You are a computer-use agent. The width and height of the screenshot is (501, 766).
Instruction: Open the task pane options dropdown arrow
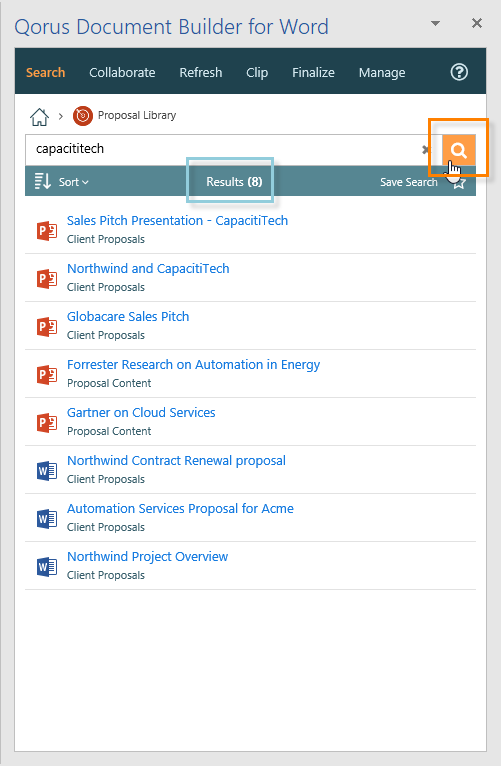[436, 23]
